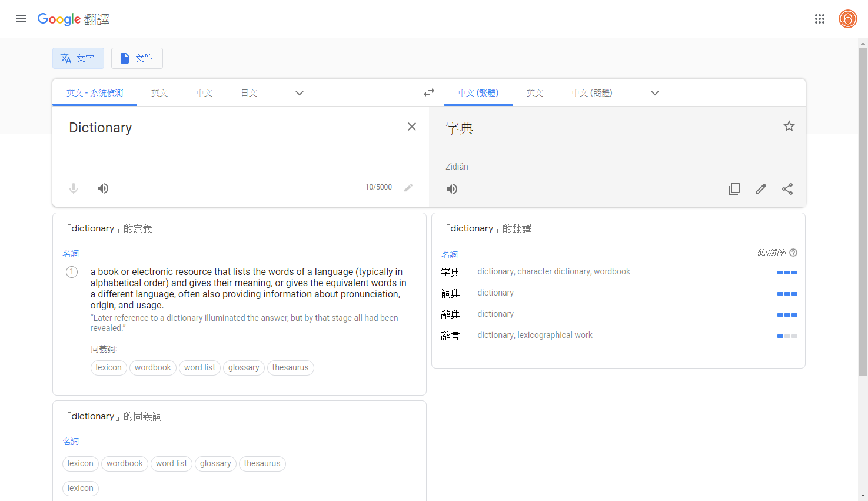Open the account profile avatar
868x501 pixels.
click(848, 19)
